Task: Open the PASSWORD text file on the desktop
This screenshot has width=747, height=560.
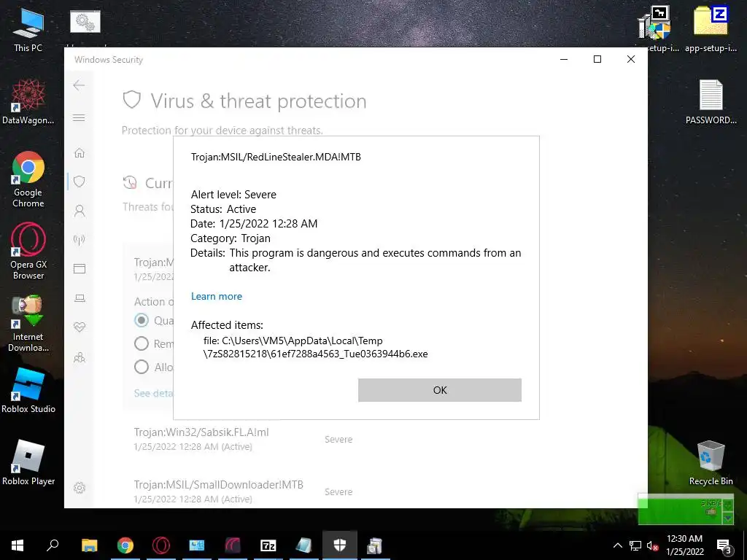Action: click(711, 102)
